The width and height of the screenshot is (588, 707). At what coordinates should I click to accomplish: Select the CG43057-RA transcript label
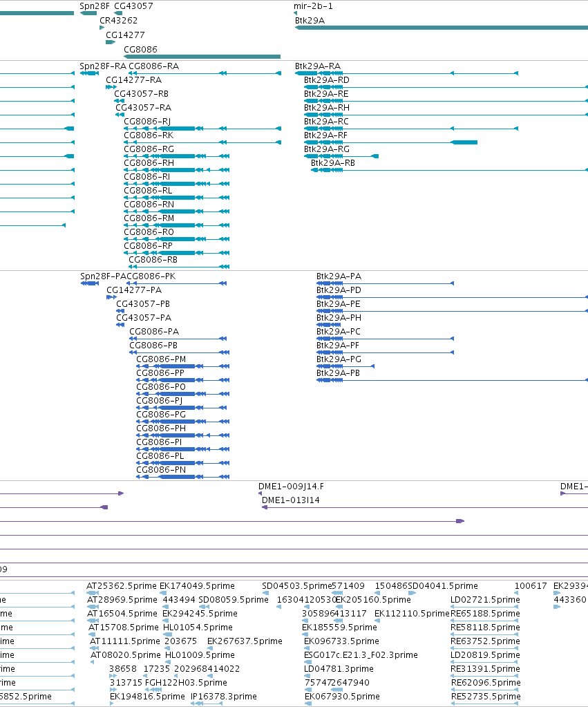pos(144,108)
